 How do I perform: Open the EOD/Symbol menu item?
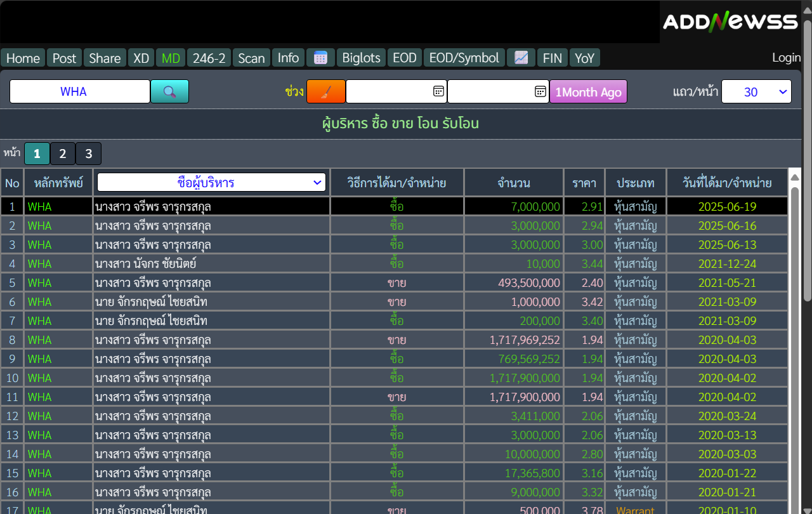coord(464,58)
